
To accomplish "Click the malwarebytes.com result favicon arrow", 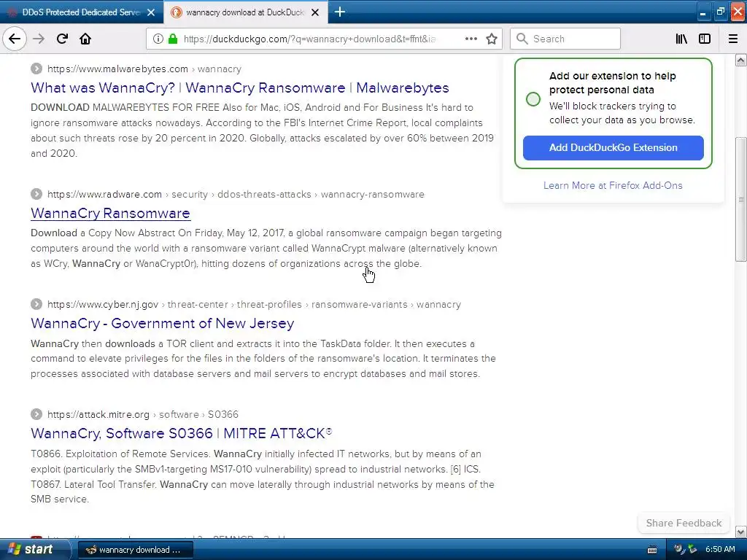I will (36, 69).
